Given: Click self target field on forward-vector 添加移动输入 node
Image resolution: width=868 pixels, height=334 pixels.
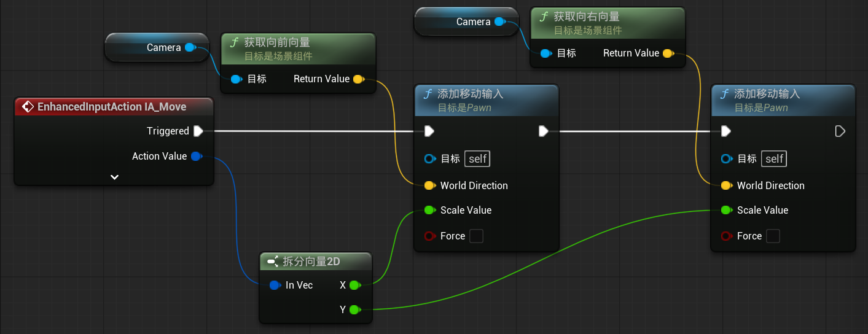Looking at the screenshot, I should pyautogui.click(x=477, y=159).
